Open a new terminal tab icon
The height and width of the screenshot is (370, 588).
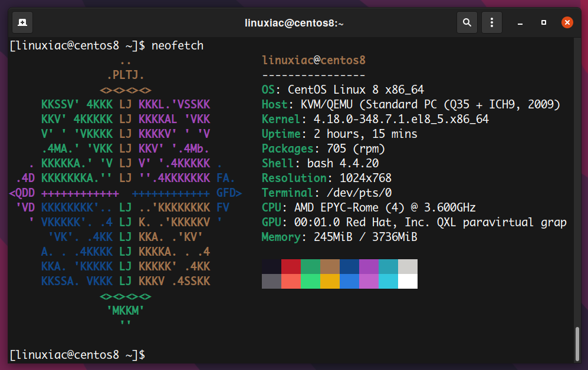tap(22, 22)
